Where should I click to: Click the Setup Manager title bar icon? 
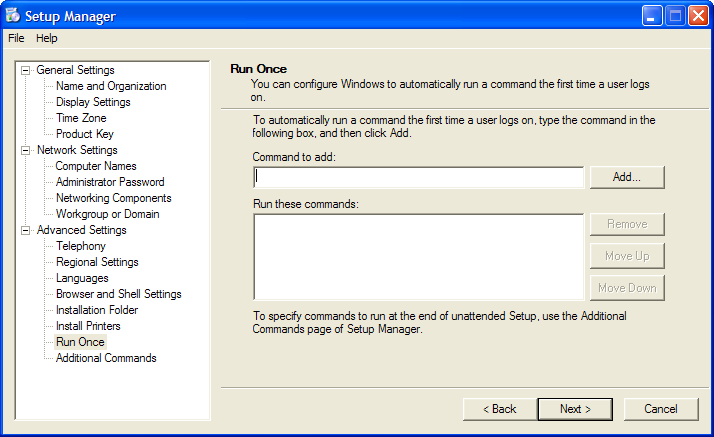[x=13, y=16]
